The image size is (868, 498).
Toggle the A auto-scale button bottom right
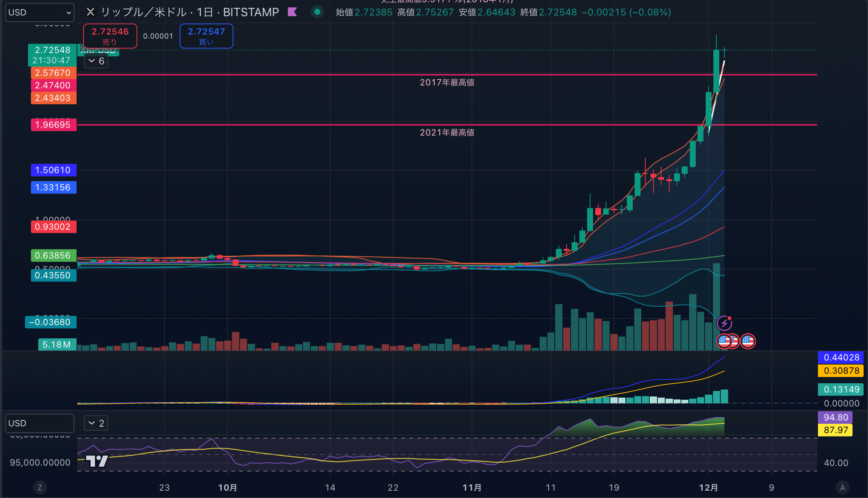[x=842, y=487]
